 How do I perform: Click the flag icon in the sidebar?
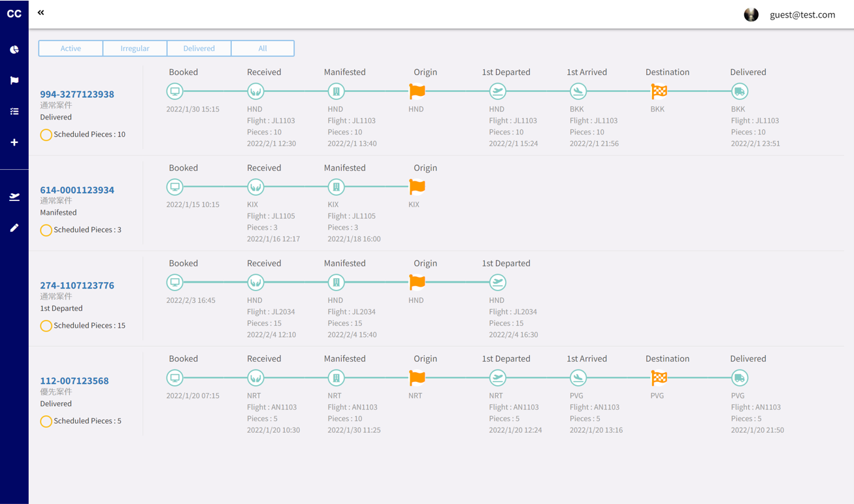coord(14,80)
